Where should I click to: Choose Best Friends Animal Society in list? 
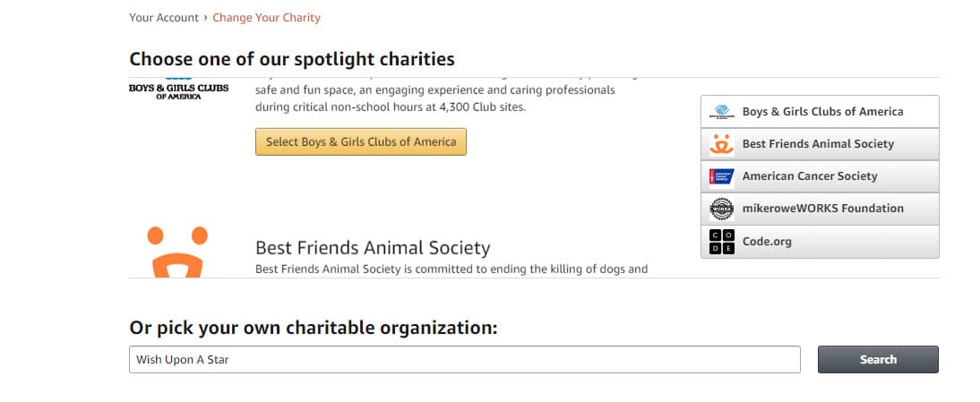tap(820, 144)
